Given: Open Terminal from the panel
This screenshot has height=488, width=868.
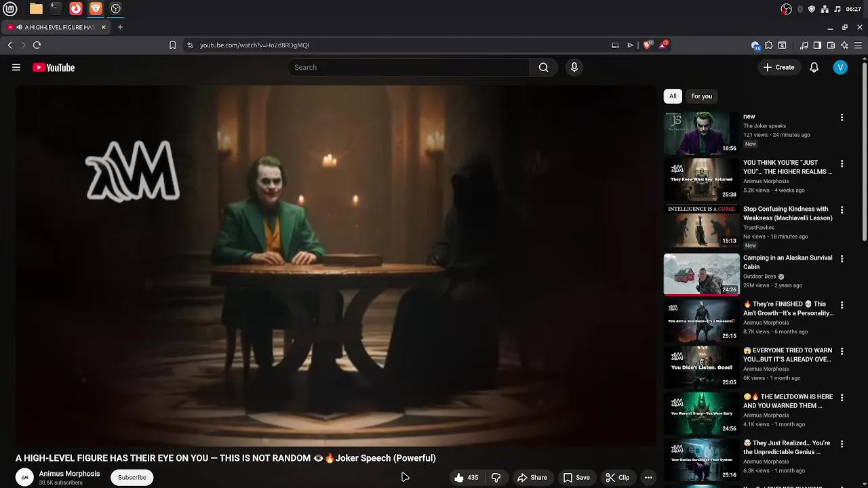Looking at the screenshot, I should (x=56, y=9).
